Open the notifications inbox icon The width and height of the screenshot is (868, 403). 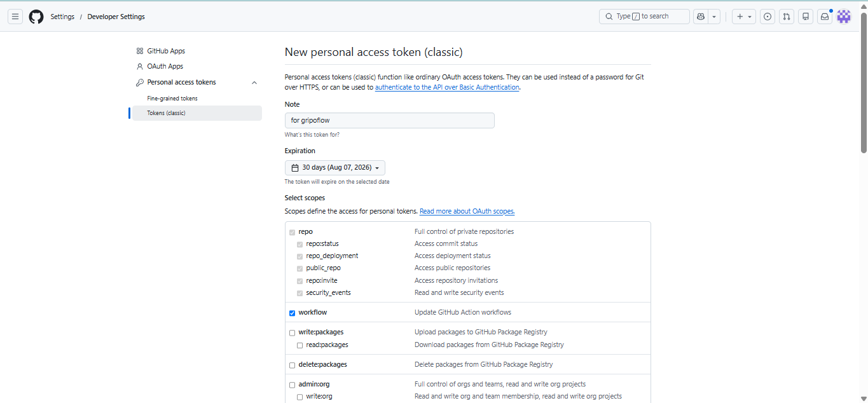tap(825, 17)
